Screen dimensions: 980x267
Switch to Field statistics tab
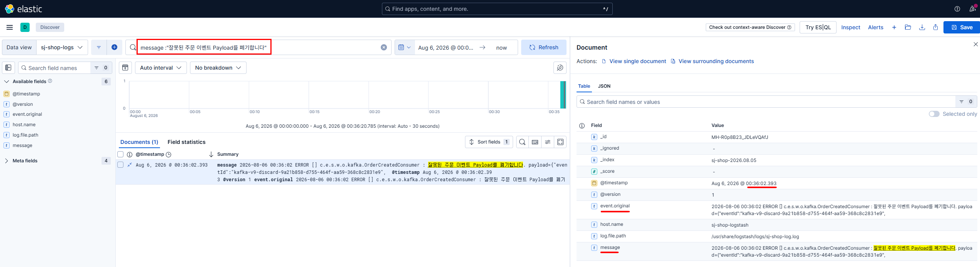187,142
